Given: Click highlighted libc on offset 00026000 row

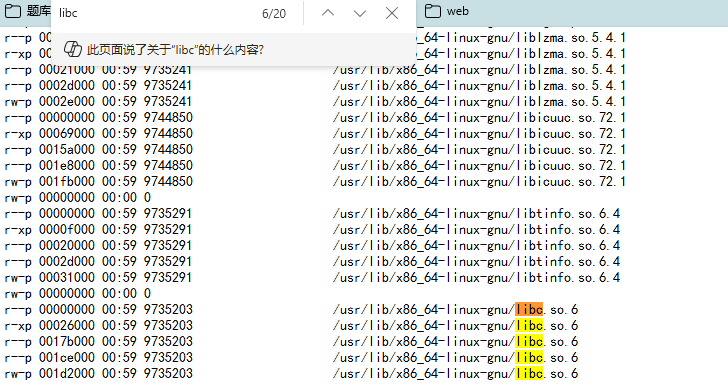Looking at the screenshot, I should (529, 325).
